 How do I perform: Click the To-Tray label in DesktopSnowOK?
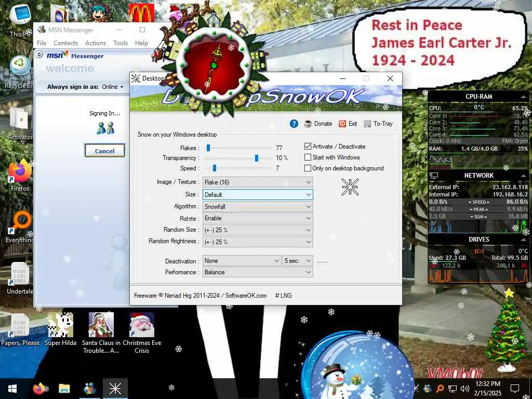tap(383, 124)
